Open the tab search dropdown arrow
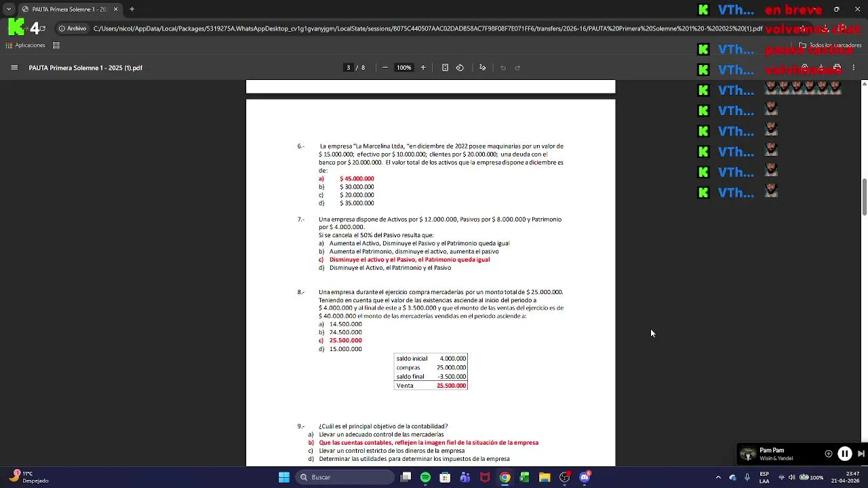 pyautogui.click(x=9, y=9)
